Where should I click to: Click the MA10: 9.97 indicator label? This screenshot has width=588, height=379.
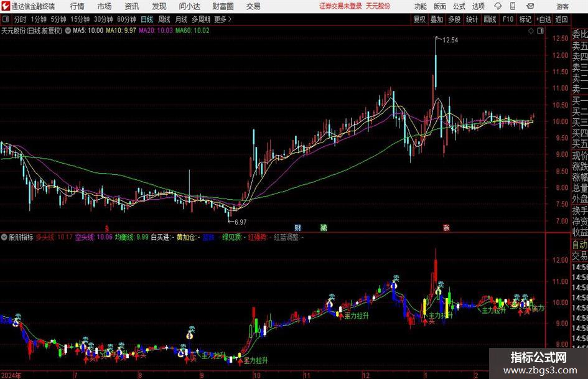121,30
